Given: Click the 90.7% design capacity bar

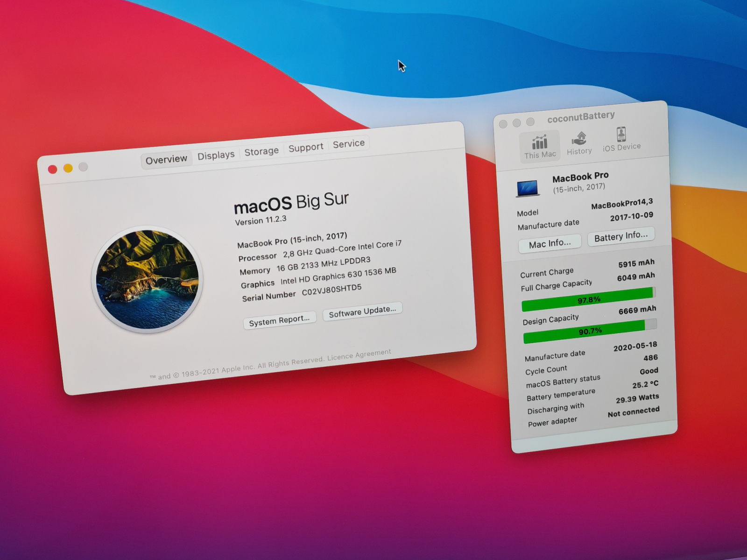Looking at the screenshot, I should [x=590, y=331].
